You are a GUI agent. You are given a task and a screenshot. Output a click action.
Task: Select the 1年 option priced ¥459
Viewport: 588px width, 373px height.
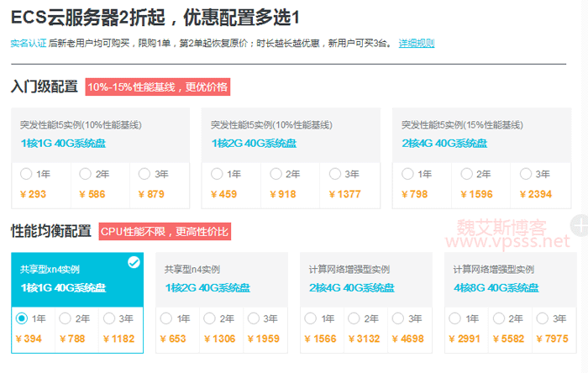pyautogui.click(x=217, y=174)
